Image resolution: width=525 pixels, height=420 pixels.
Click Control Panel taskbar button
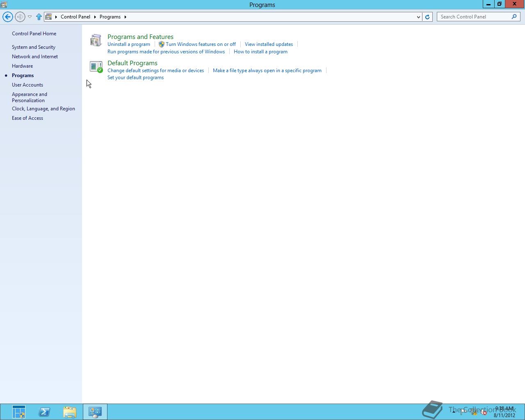[95, 412]
